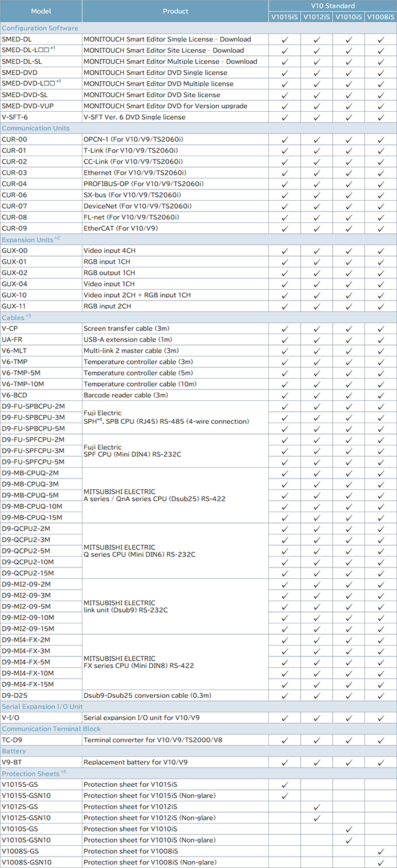Image resolution: width=397 pixels, height=868 pixels.
Task: Click 'PROFIBUS-DP (For V10/V9/TS2060i)'
Action: 143,184
